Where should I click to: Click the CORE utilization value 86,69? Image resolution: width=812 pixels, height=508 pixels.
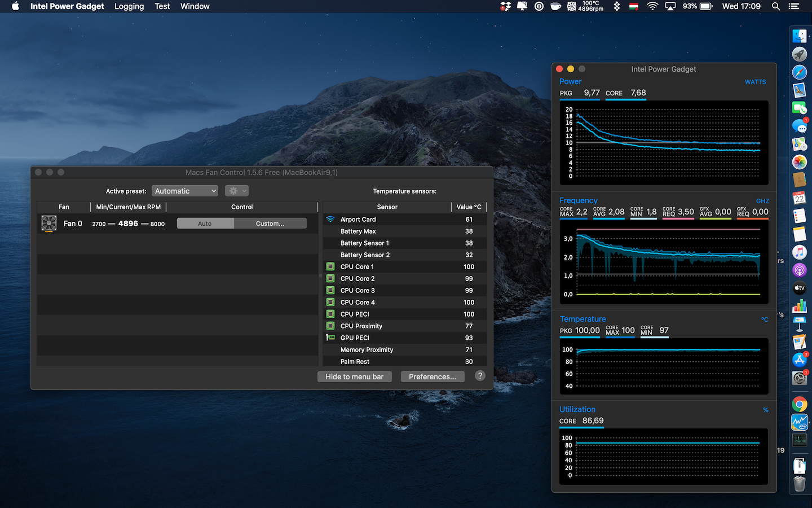point(593,421)
